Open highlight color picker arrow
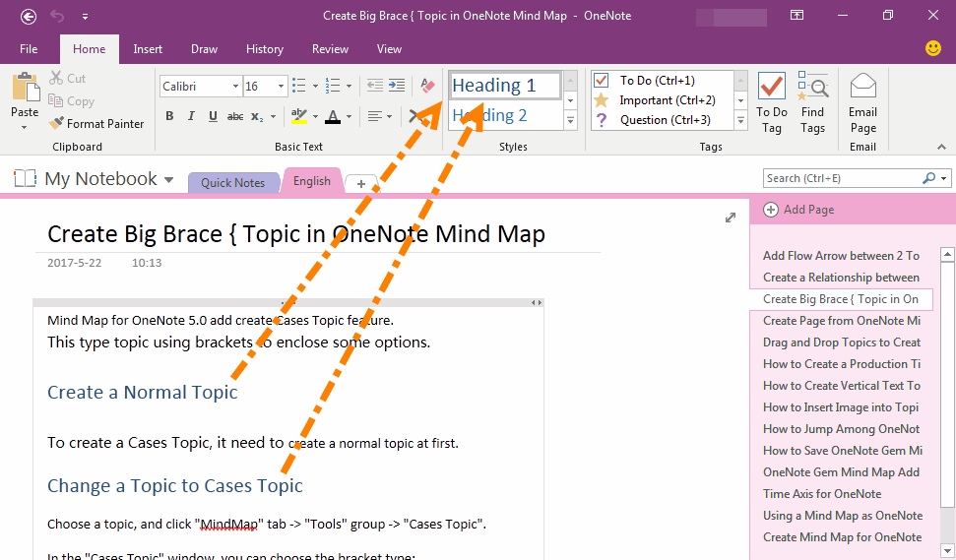The width and height of the screenshot is (956, 560). (x=315, y=116)
